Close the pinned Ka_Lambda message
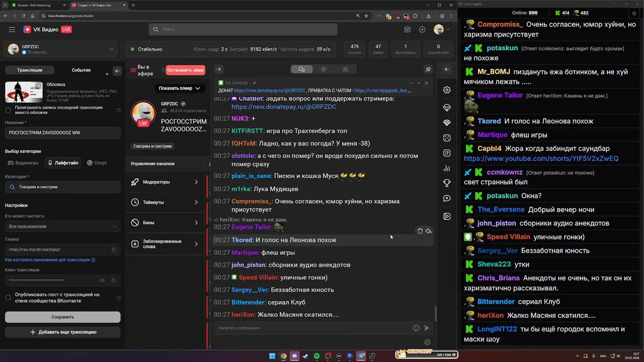The image size is (644, 362). click(426, 83)
